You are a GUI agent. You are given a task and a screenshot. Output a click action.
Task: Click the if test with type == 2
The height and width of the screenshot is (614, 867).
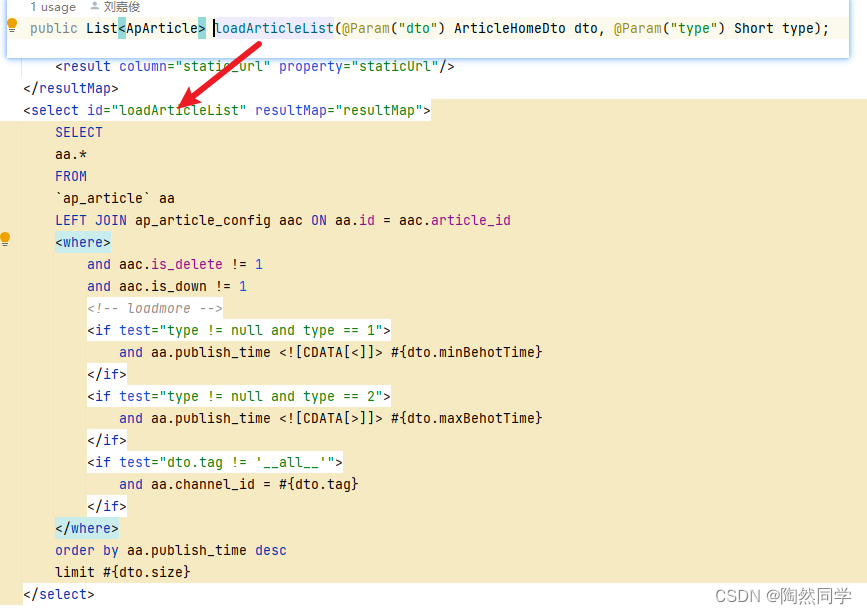tap(238, 397)
